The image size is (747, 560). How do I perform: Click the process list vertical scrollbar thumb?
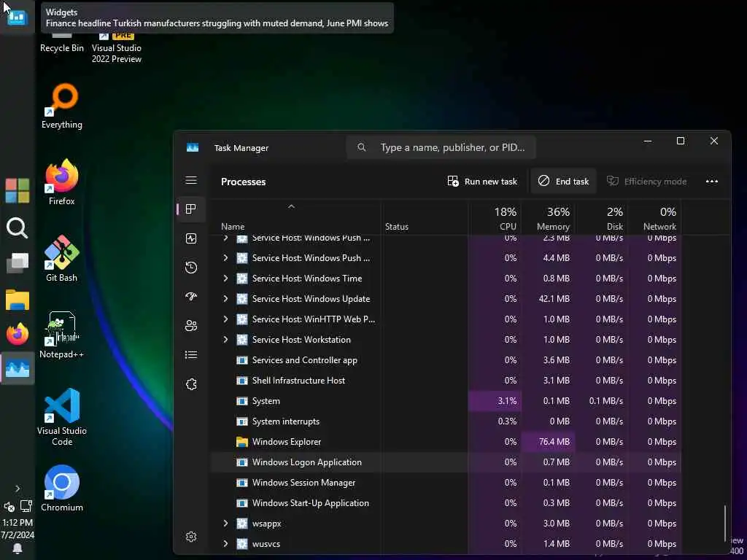tap(725, 523)
